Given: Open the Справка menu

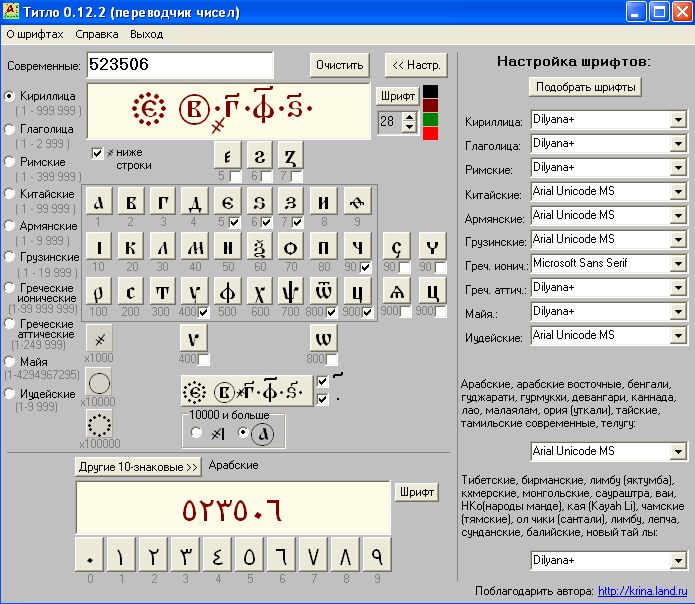Looking at the screenshot, I should (96, 34).
